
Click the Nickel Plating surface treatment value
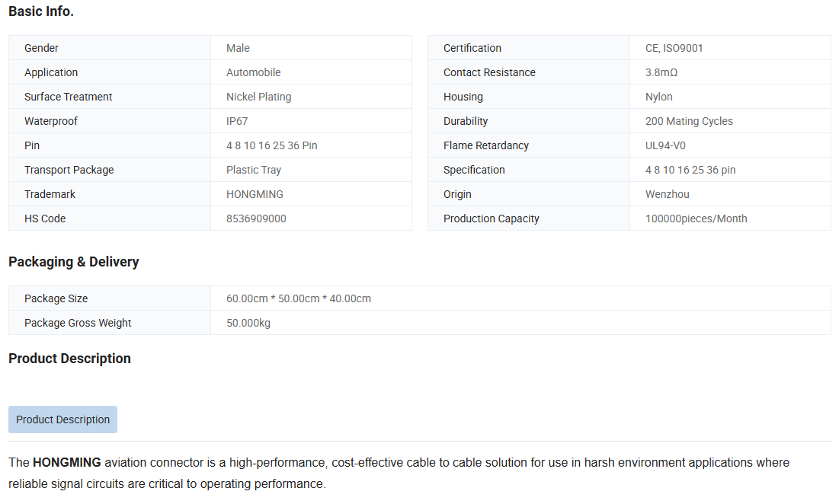[258, 97]
